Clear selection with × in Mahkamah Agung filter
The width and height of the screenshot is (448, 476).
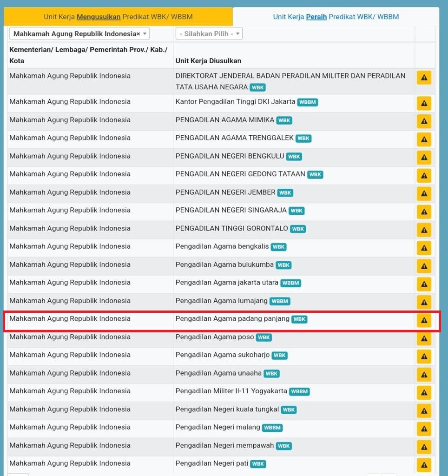[x=138, y=33]
